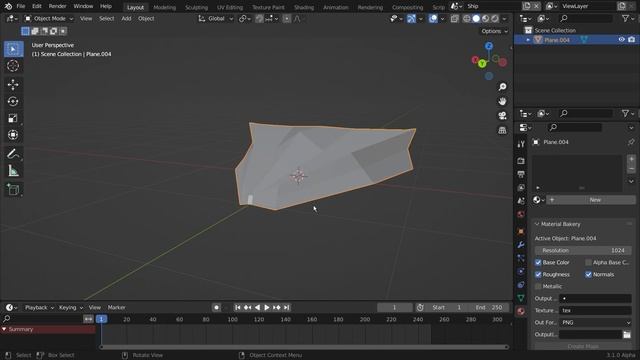
Task: Open Modifier properties wrench tab
Action: pos(521,245)
